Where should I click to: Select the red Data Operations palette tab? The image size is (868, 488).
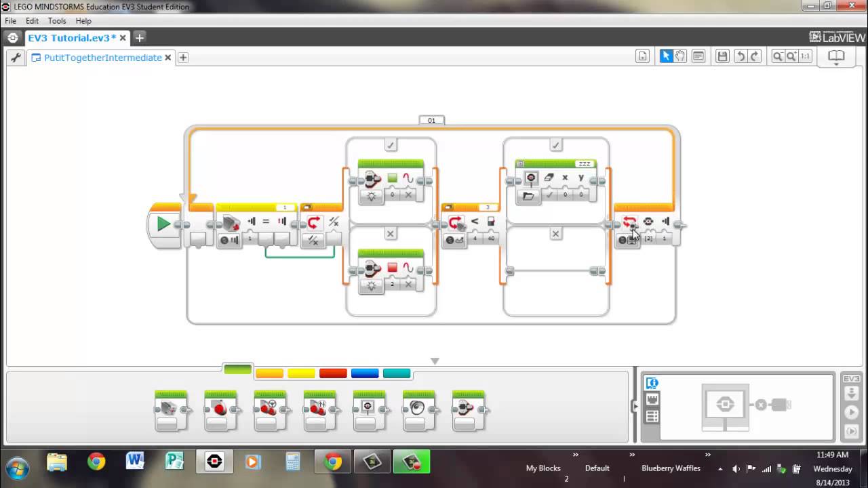pos(333,373)
